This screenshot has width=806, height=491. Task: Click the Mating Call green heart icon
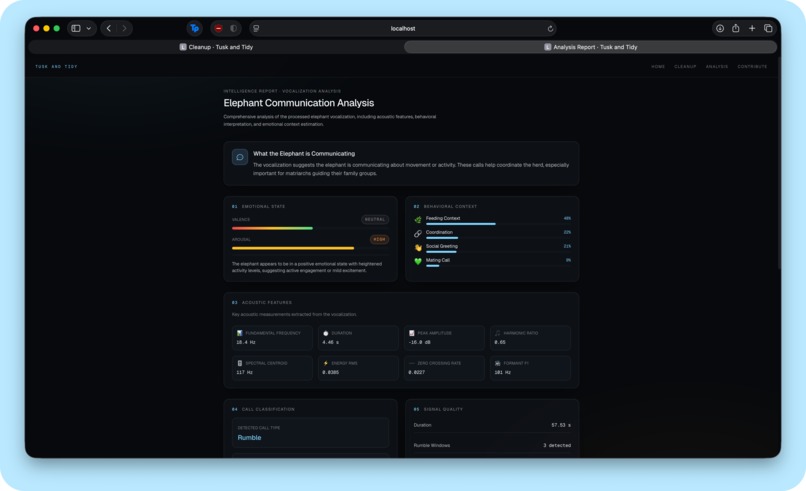(418, 261)
